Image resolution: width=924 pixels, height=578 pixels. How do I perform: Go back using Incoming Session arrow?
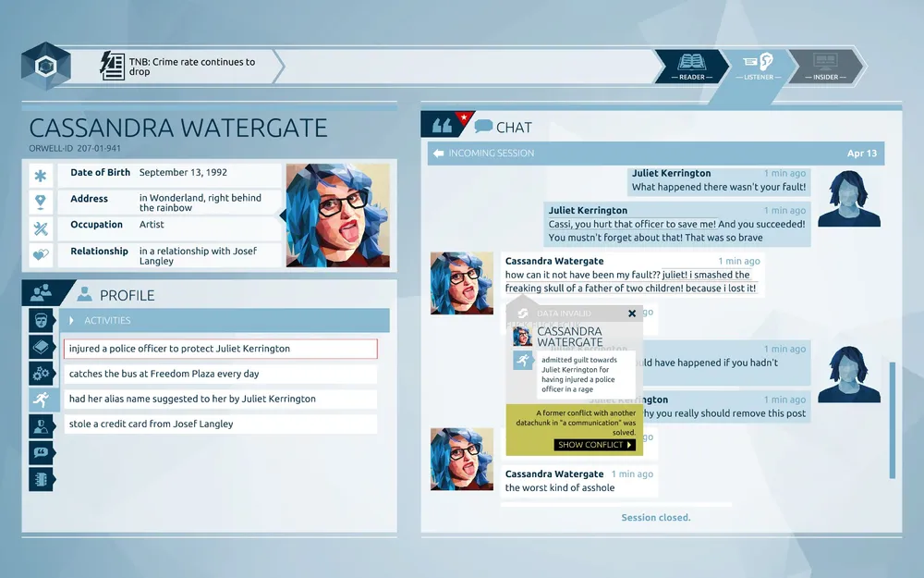coord(438,154)
